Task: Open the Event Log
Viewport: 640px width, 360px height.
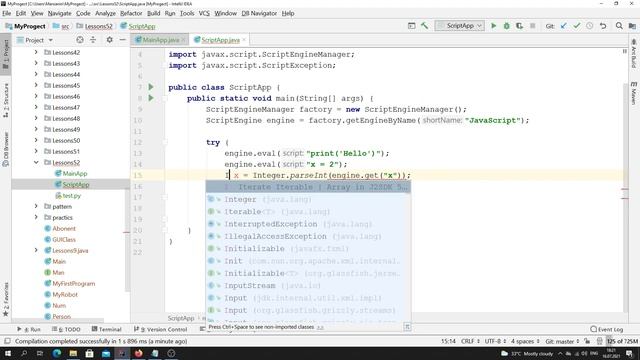Action: 607,329
